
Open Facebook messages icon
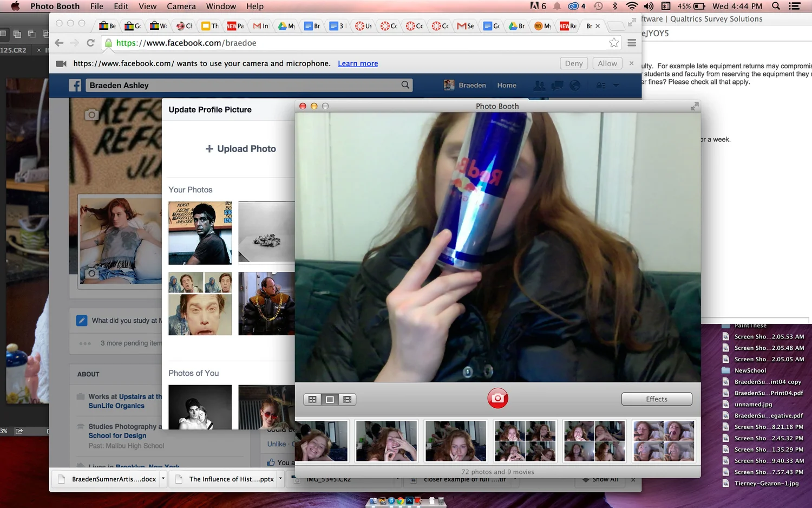[x=557, y=85]
